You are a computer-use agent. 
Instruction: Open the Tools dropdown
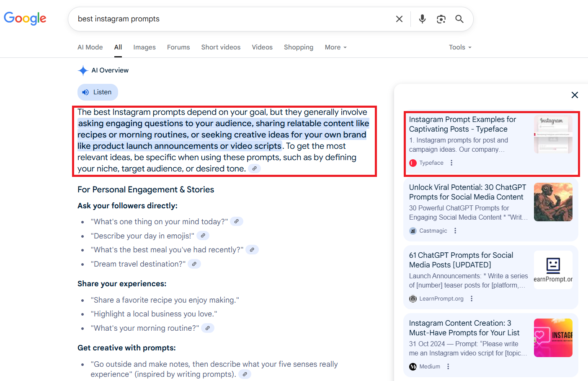coord(459,47)
